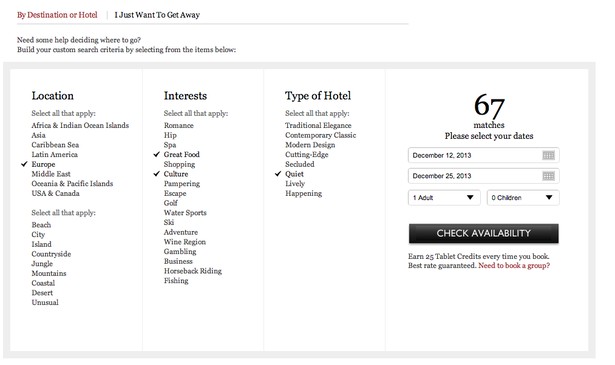Uncheck the Europe location option
This screenshot has height=365, width=615.
tap(43, 164)
